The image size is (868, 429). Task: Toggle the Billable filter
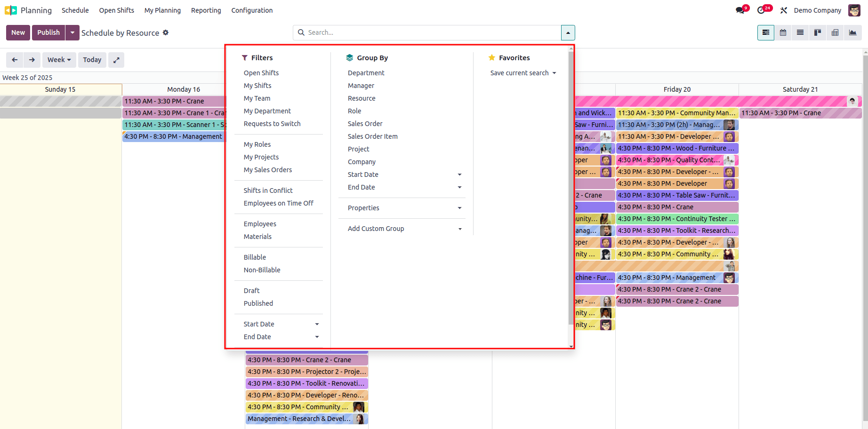(255, 257)
